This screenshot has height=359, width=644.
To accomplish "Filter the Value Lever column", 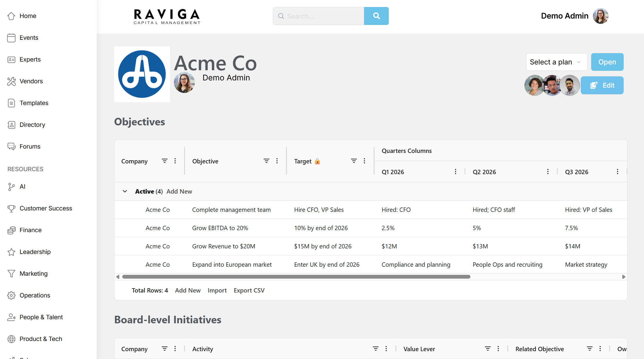I will coord(488,349).
